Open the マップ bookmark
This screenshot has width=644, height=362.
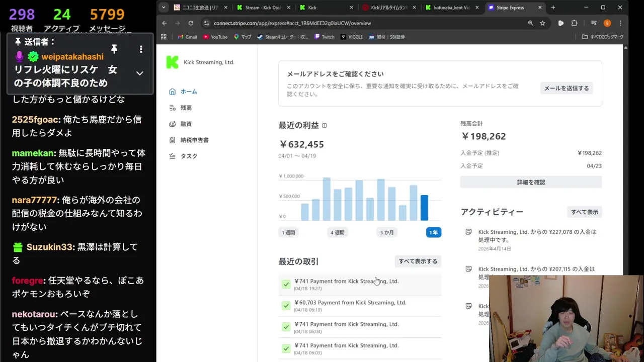coord(243,37)
